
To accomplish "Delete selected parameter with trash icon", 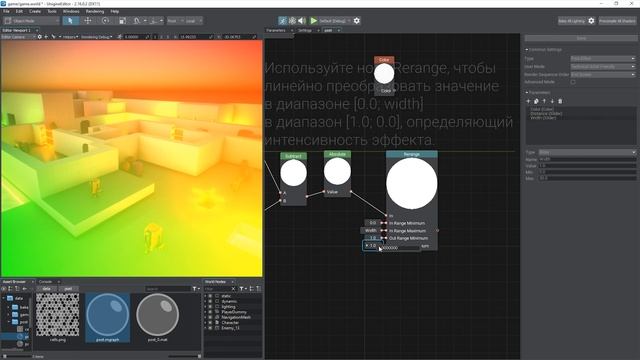I will (560, 101).
